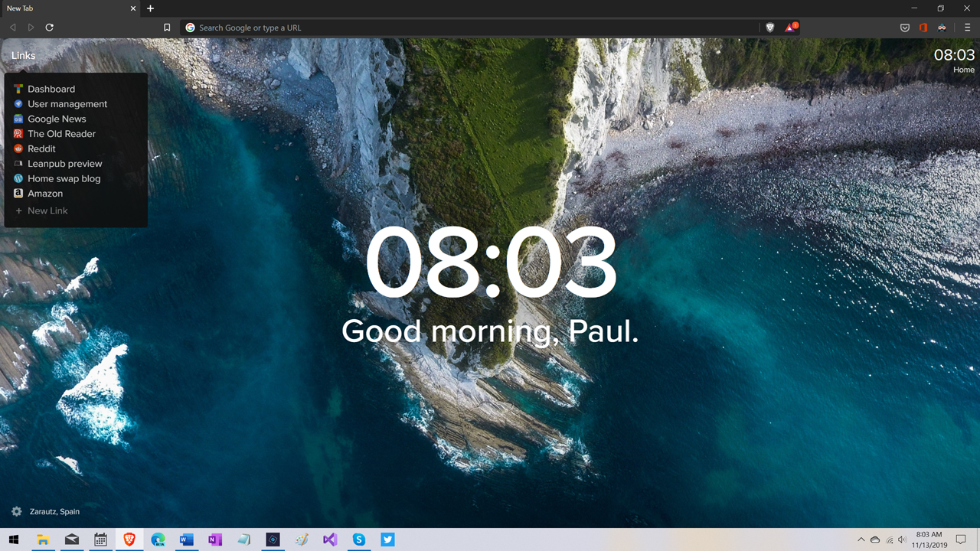
Task: Open the Reddit link
Action: click(x=41, y=148)
